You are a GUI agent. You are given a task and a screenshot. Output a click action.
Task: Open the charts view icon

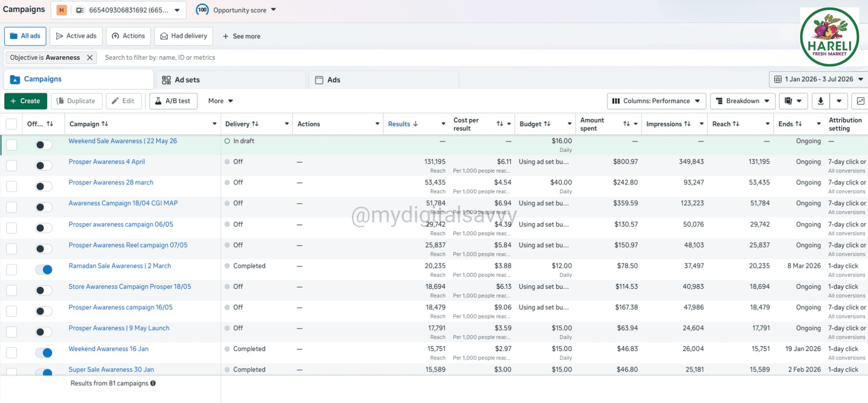(860, 101)
